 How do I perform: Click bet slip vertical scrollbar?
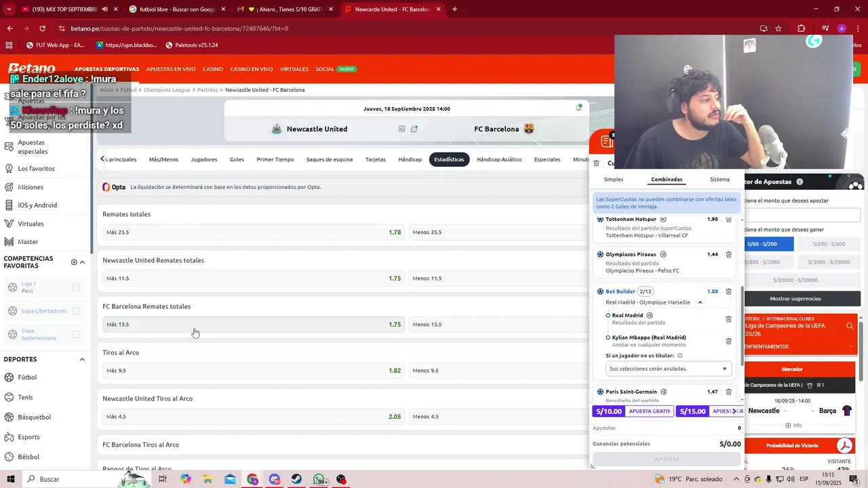(x=742, y=325)
